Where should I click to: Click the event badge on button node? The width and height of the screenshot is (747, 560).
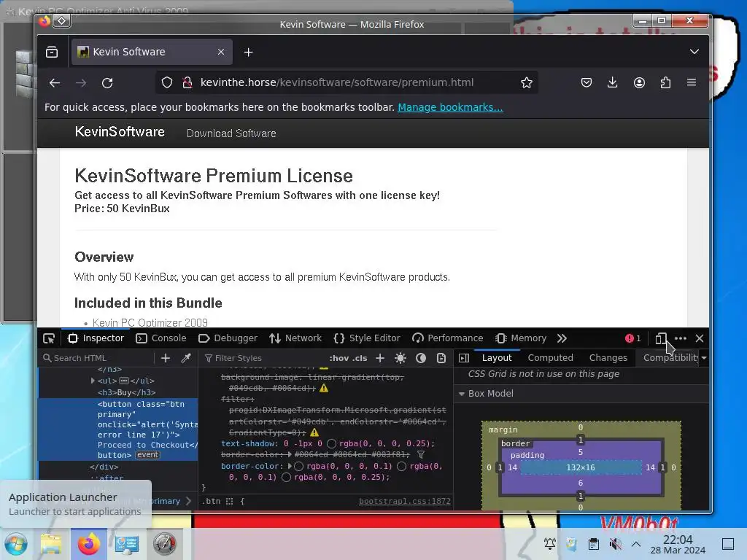coord(147,455)
